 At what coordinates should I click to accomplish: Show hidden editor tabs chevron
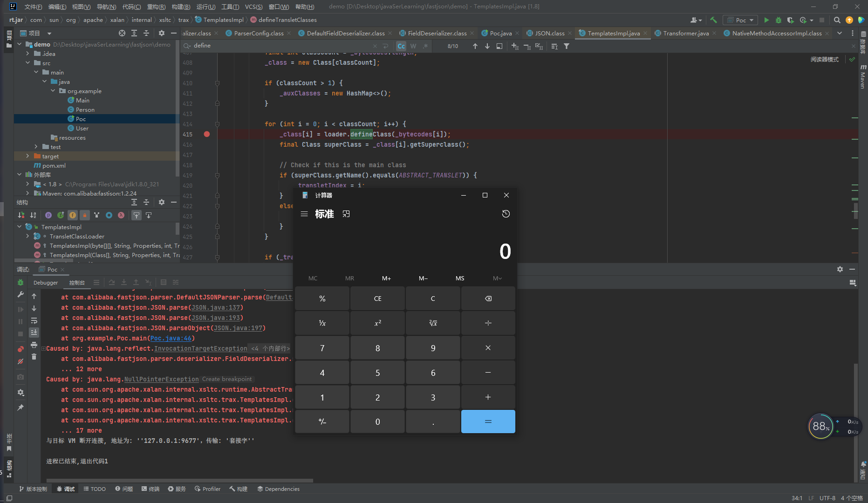(x=840, y=33)
